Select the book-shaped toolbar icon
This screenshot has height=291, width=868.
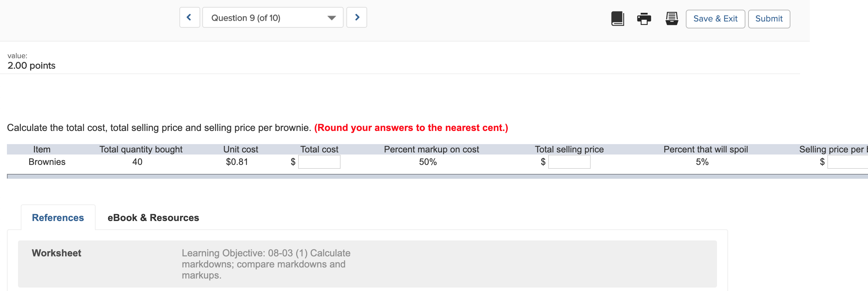[618, 19]
